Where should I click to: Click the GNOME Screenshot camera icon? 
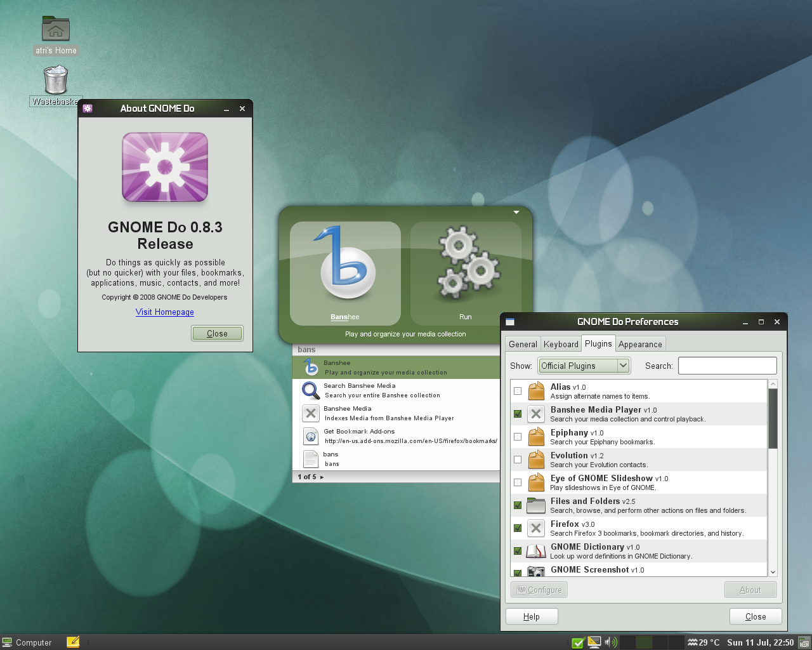coord(537,571)
